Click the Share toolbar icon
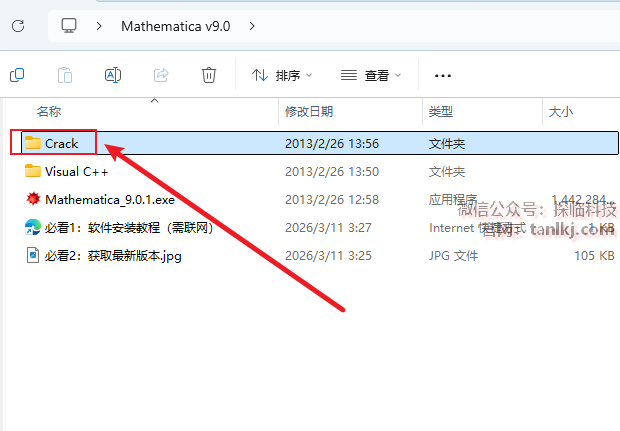The width and height of the screenshot is (620, 431). coord(161,75)
